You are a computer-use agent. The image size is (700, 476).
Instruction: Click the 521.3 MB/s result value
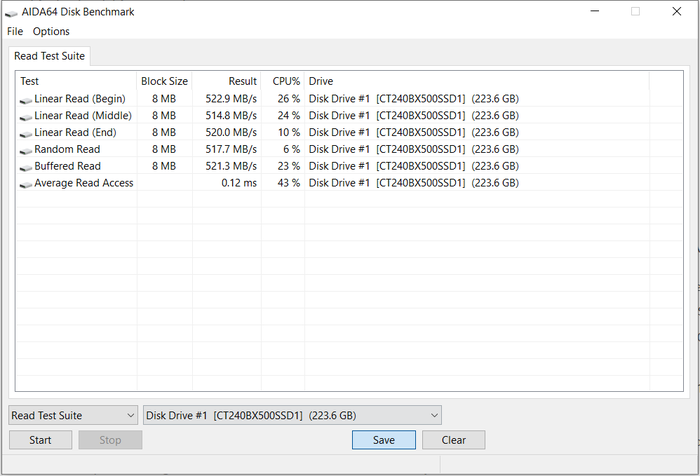pos(231,166)
